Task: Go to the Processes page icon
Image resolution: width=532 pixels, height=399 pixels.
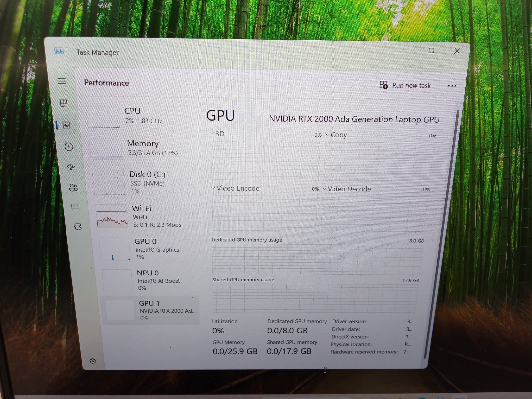Action: click(64, 103)
